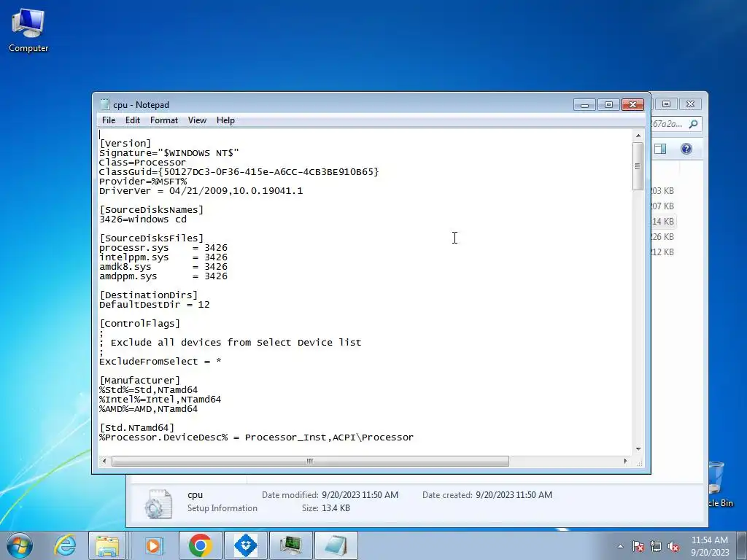
Task: Show hidden icons in the system tray
Action: point(620,546)
